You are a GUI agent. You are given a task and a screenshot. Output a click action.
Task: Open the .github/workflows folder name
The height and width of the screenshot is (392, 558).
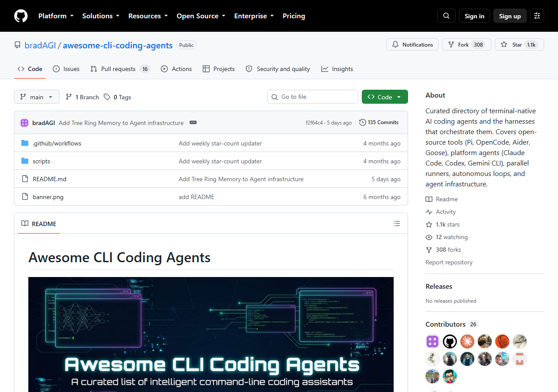click(x=57, y=143)
